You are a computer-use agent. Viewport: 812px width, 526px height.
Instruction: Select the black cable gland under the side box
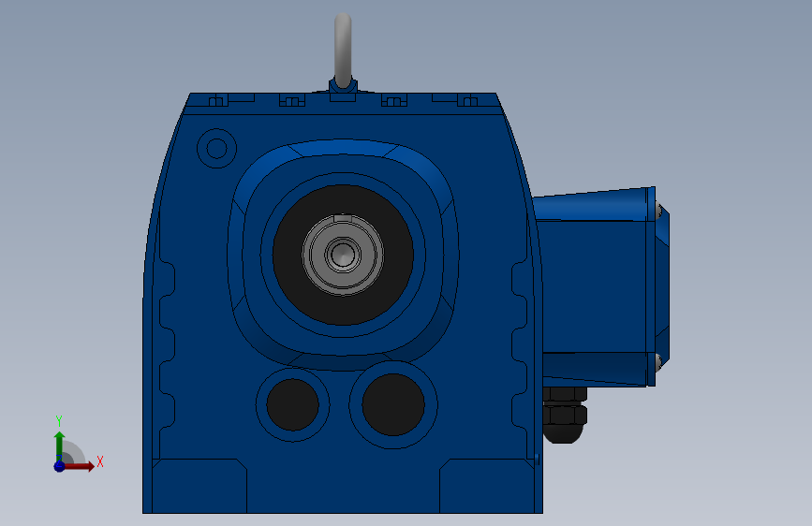[x=565, y=415]
